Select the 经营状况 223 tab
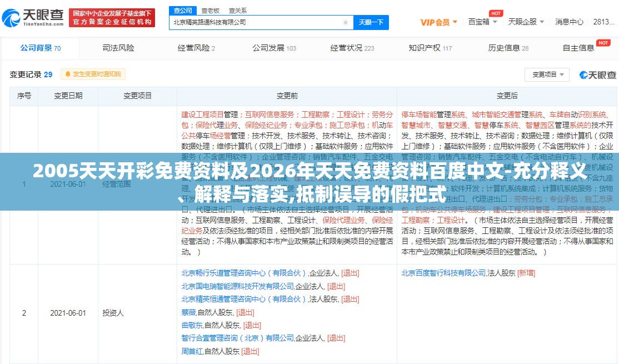The height and width of the screenshot is (364, 619). coord(352,48)
